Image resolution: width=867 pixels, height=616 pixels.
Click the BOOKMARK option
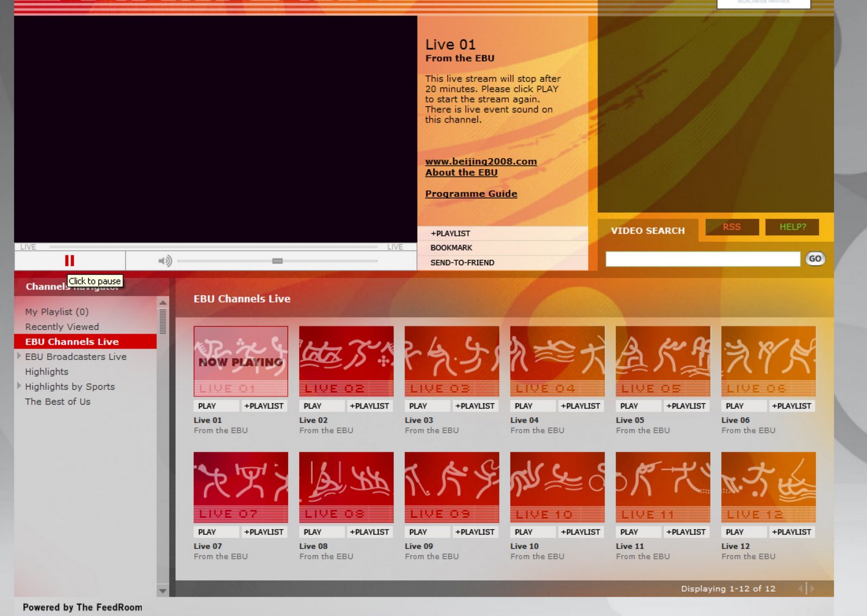pyautogui.click(x=503, y=248)
